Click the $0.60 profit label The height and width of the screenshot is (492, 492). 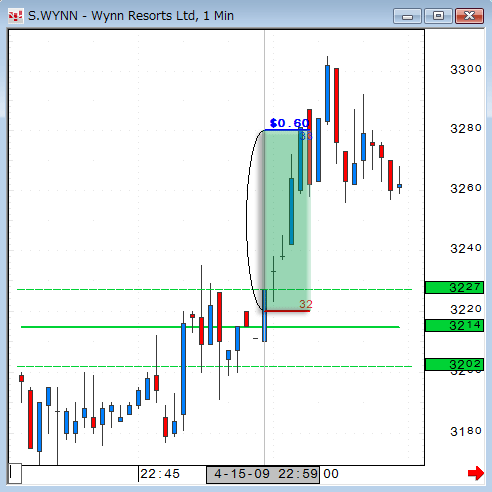[x=289, y=123]
